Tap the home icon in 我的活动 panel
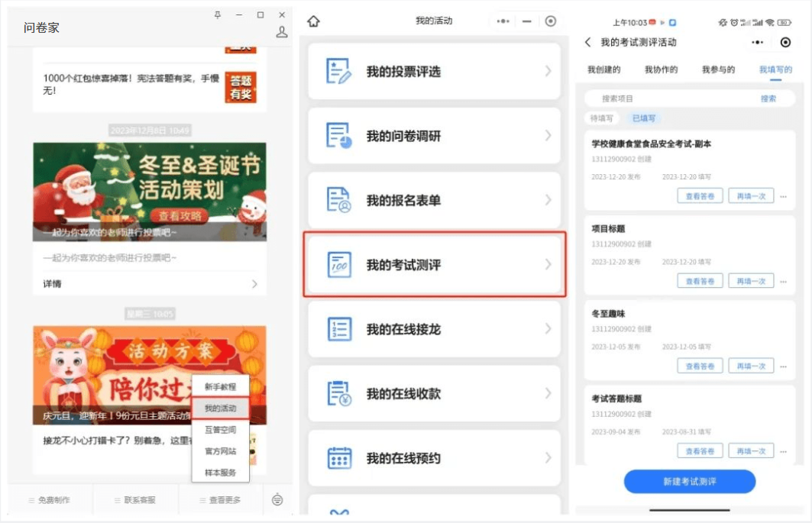 pos(313,21)
